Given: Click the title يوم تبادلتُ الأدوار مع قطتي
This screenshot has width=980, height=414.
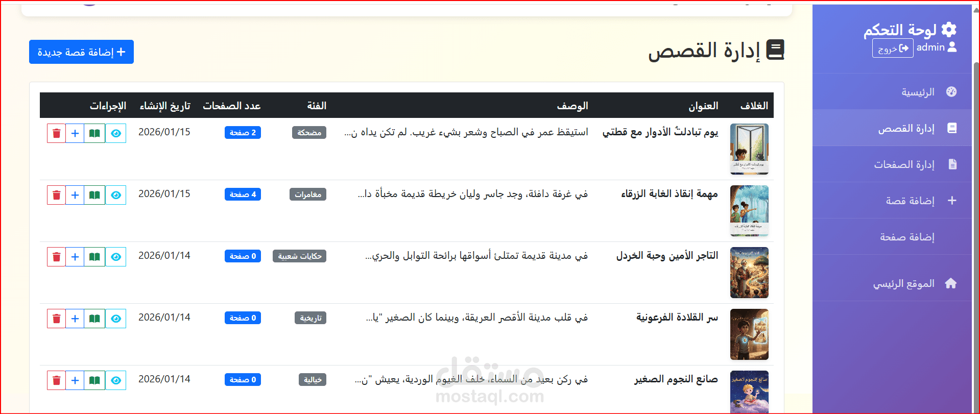Looking at the screenshot, I should tap(660, 132).
